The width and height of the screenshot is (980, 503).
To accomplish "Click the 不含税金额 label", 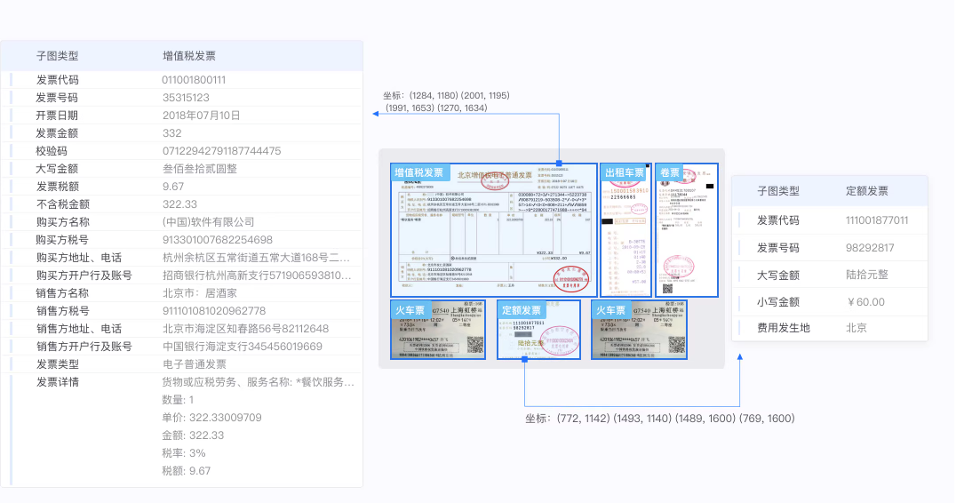I will coord(62,204).
